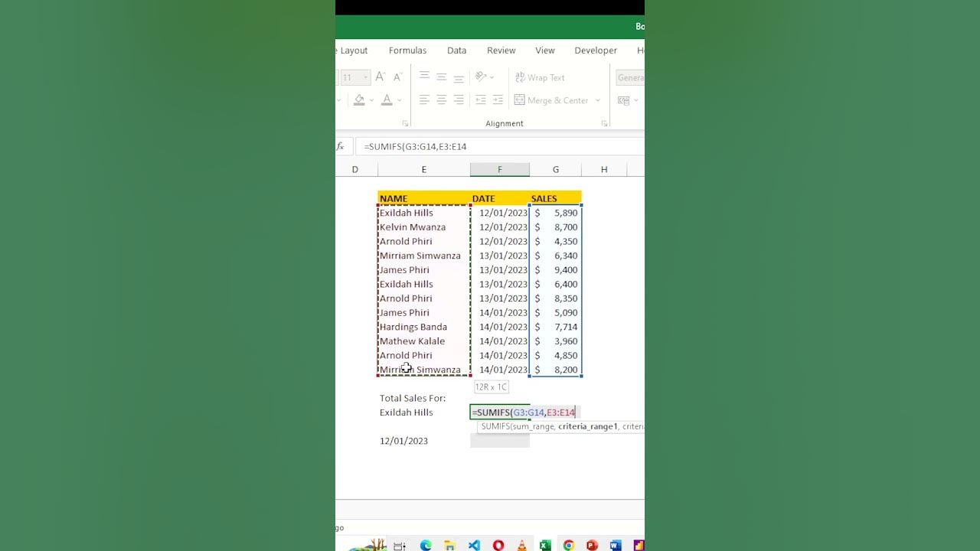The image size is (980, 551).
Task: Open the Font settings dialog launcher
Action: click(405, 123)
